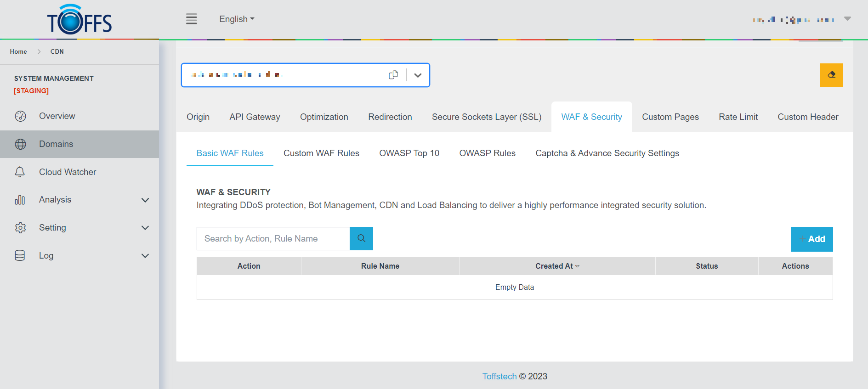Click the TOFFS logo
This screenshot has height=389, width=868.
(x=79, y=20)
